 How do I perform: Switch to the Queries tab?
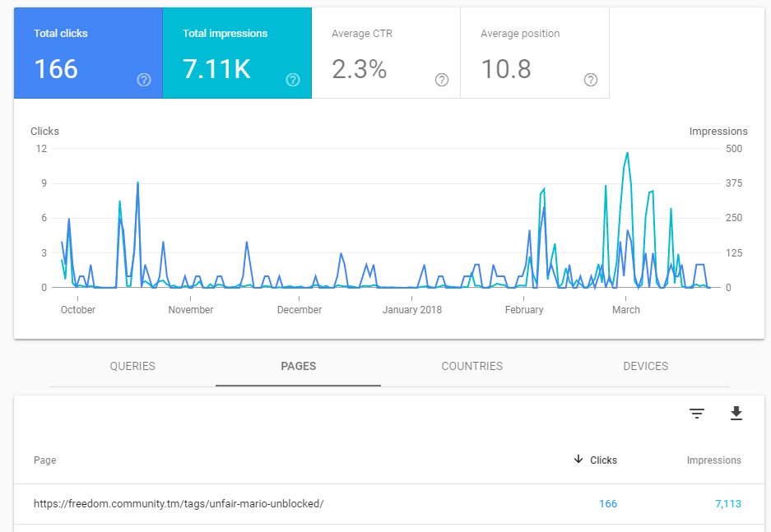[132, 366]
